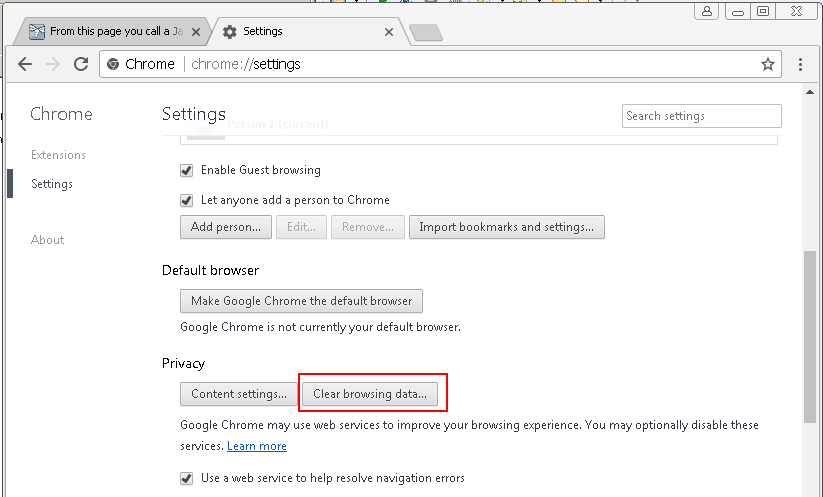This screenshot has width=823, height=497.
Task: Open a new tab
Action: [x=426, y=33]
